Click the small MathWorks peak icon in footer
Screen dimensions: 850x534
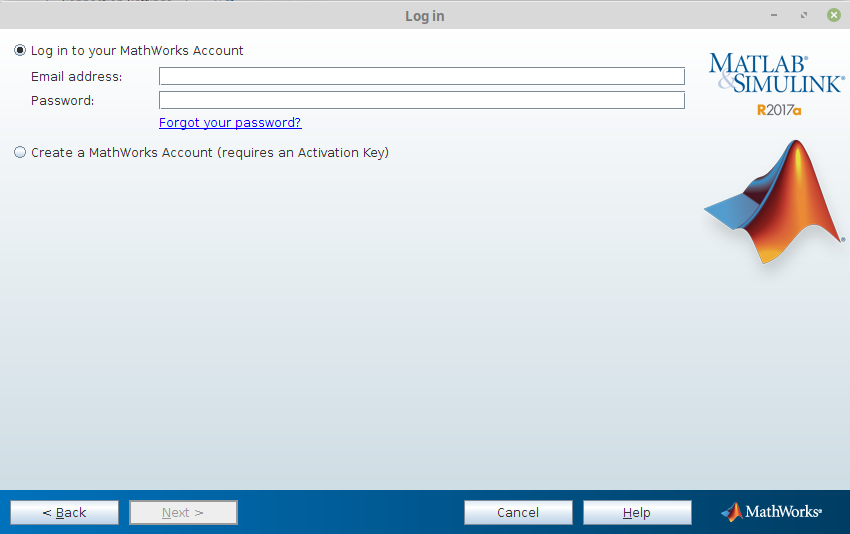(x=731, y=512)
